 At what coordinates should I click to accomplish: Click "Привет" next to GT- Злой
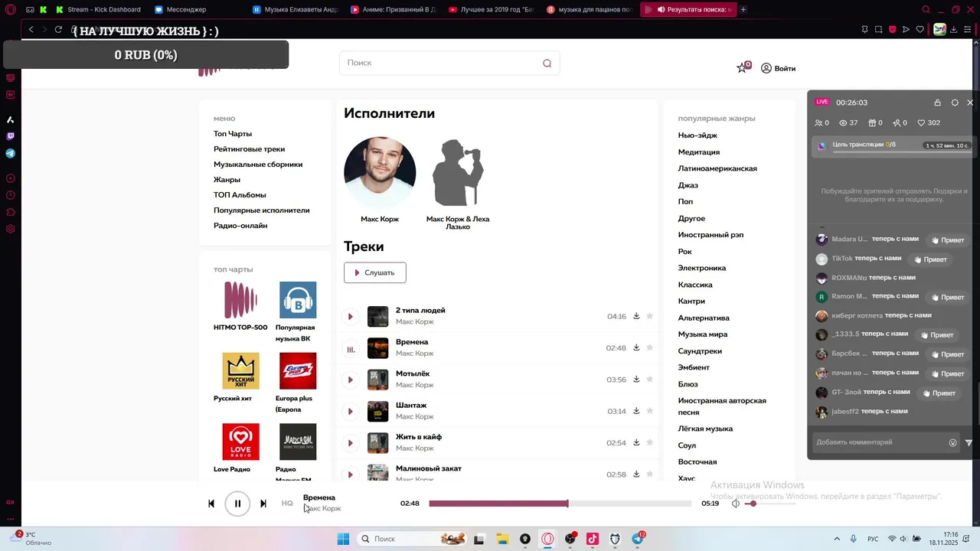click(x=939, y=393)
